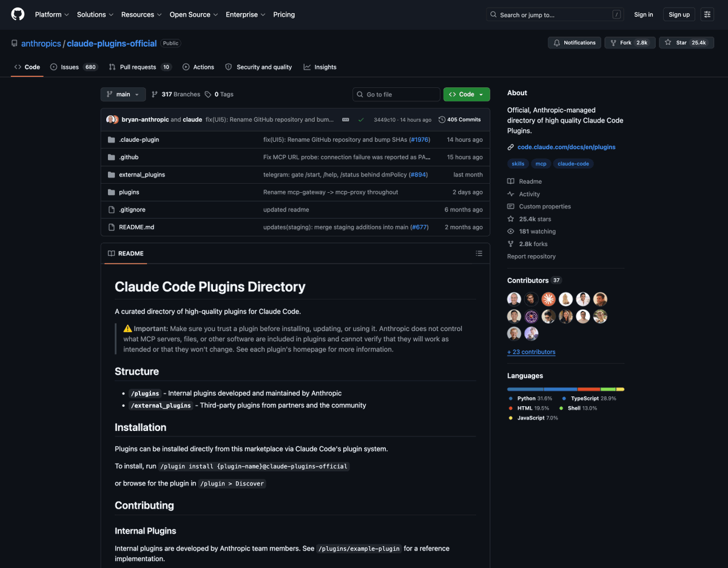Open the Actions tab
728x568 pixels.
(198, 67)
